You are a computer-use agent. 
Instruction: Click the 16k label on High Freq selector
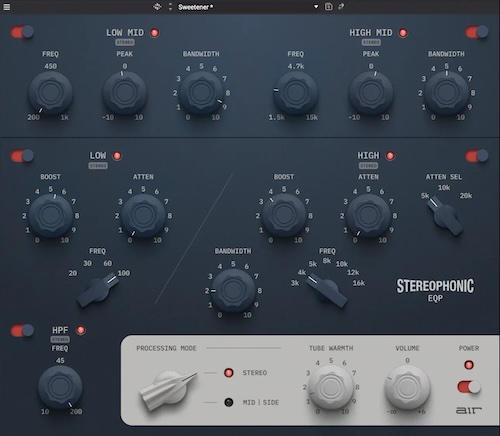(359, 283)
